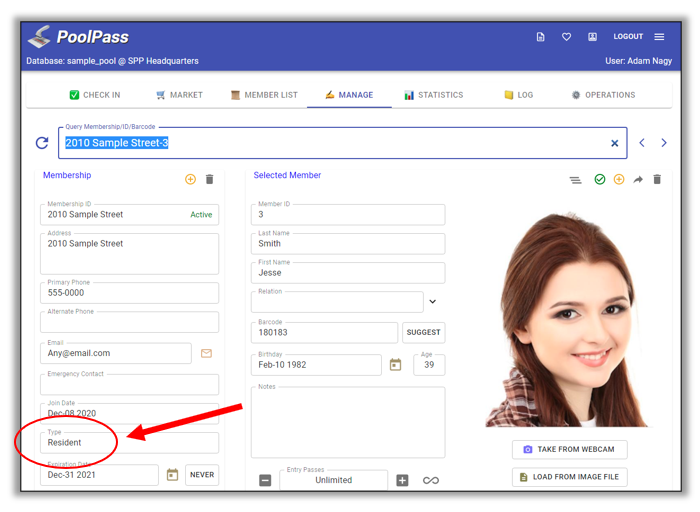Click the Member ID field
Screen dimensions: 700x512
click(x=348, y=215)
